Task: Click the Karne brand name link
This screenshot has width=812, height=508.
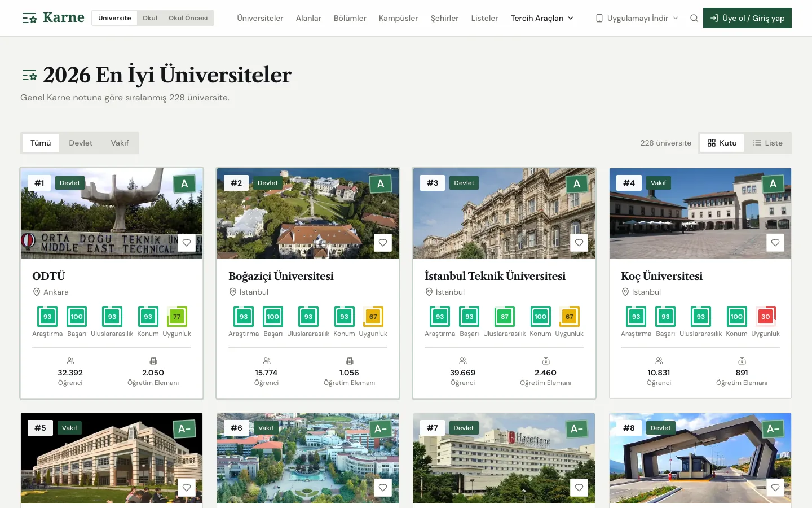Action: 64,17
